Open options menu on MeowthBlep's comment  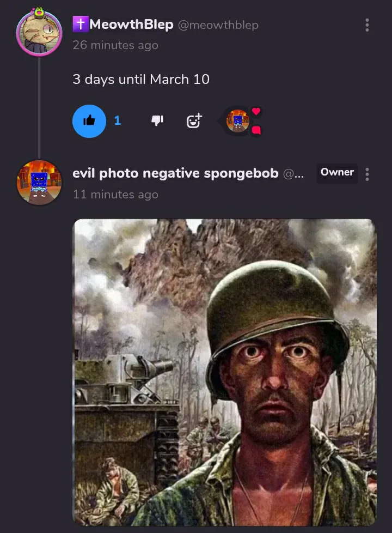367,25
